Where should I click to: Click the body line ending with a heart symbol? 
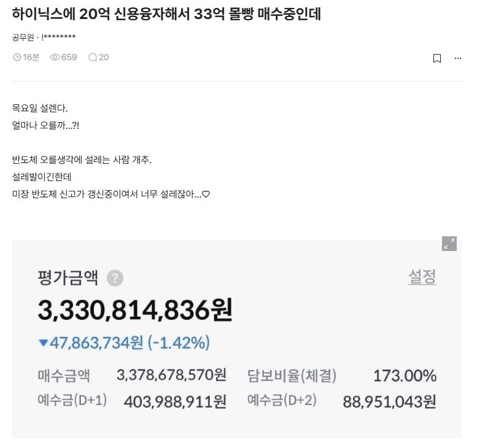(111, 194)
